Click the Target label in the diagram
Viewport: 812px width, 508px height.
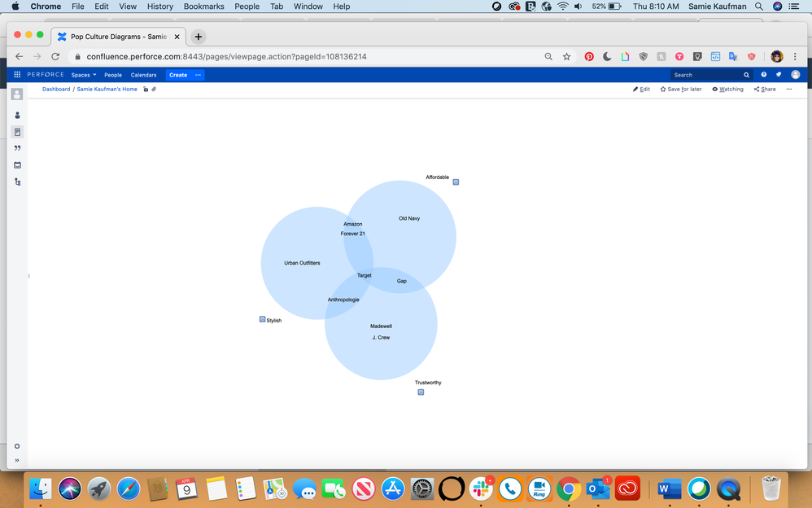coord(364,275)
